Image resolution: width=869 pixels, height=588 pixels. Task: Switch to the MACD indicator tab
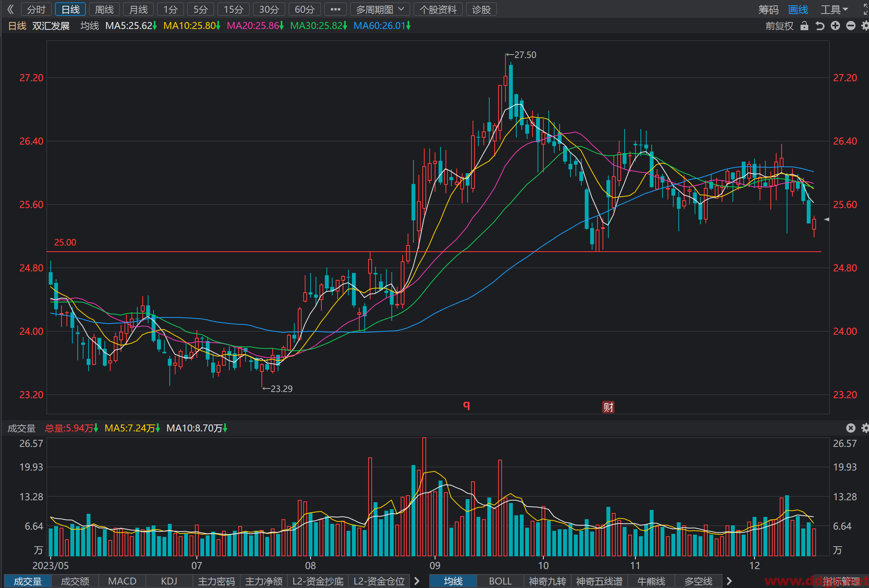(122, 581)
